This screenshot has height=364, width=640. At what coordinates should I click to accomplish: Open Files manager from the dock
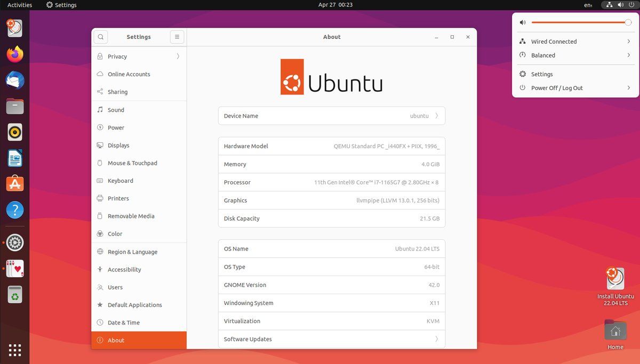coord(15,106)
